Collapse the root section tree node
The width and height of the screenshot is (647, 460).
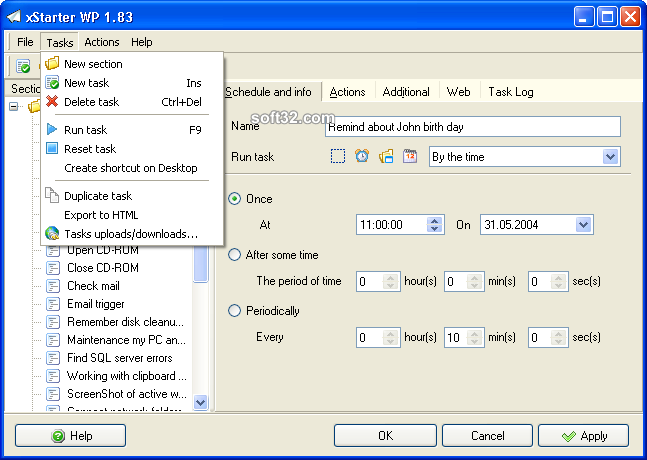pos(14,107)
